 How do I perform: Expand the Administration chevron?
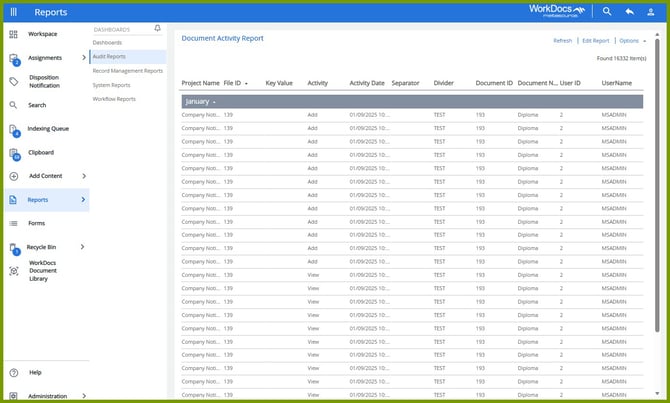pyautogui.click(x=84, y=396)
